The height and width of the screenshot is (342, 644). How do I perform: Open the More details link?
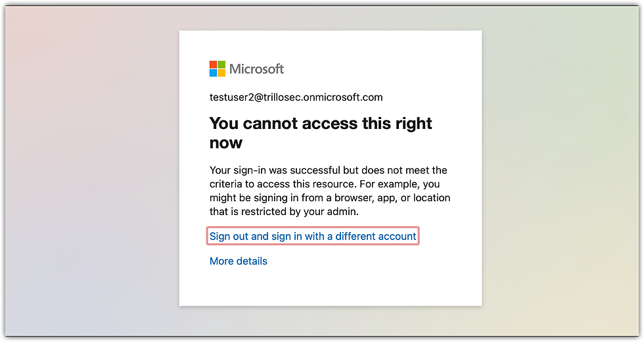(238, 261)
